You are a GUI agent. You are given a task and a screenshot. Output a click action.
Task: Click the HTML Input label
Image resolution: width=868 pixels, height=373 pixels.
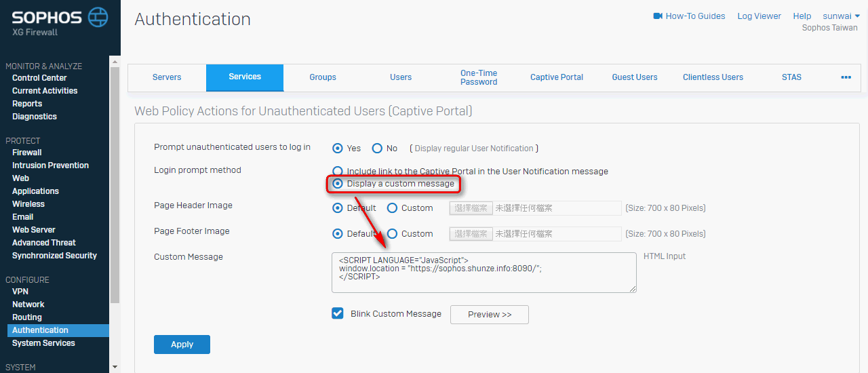click(665, 256)
